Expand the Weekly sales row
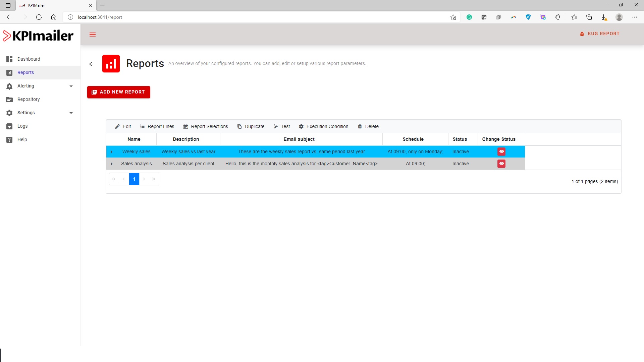This screenshot has height=362, width=644. coord(112,152)
